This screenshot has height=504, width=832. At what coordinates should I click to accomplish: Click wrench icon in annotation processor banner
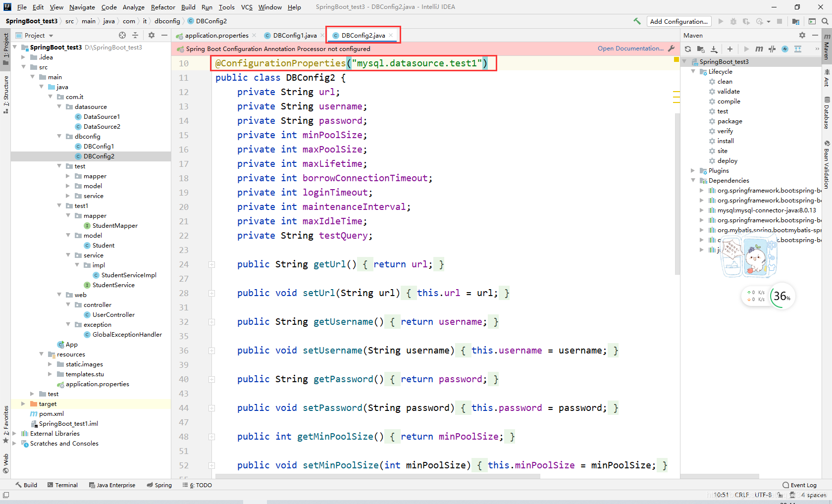[672, 49]
